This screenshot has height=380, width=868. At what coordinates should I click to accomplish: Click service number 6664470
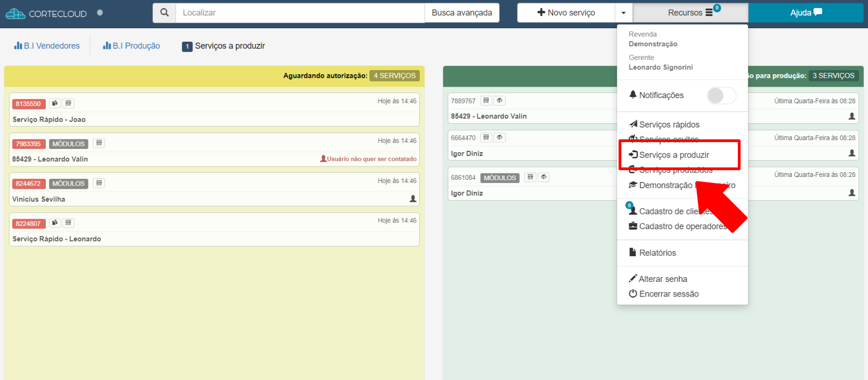[x=463, y=138]
